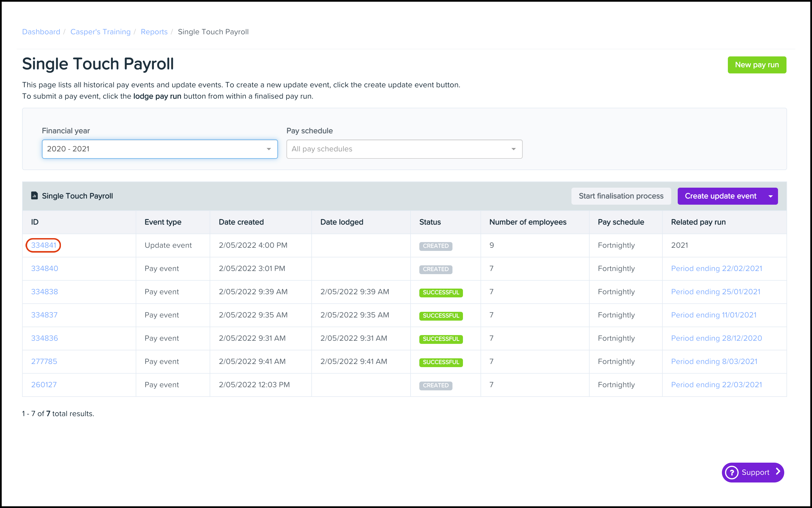Open the Financial year dropdown
This screenshot has width=812, height=508.
(160, 149)
